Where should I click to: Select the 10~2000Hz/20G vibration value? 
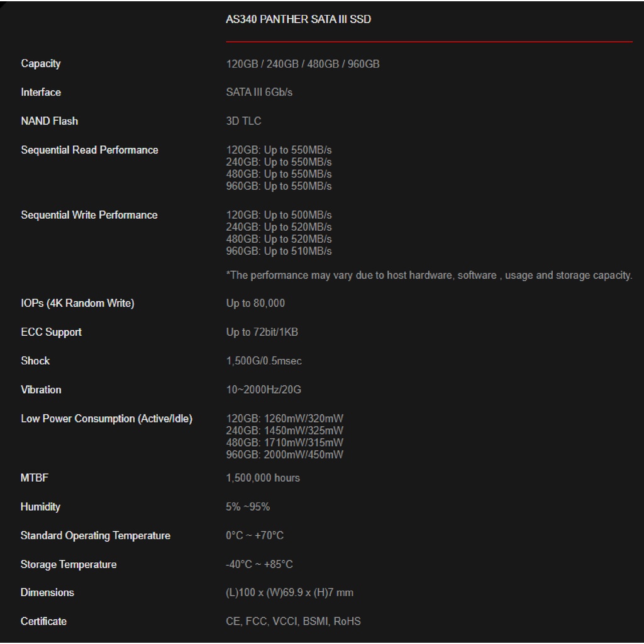click(264, 390)
